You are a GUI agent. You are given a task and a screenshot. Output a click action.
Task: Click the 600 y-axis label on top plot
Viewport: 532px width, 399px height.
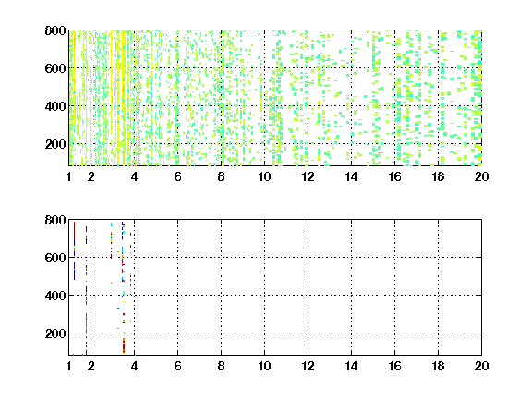point(55,68)
